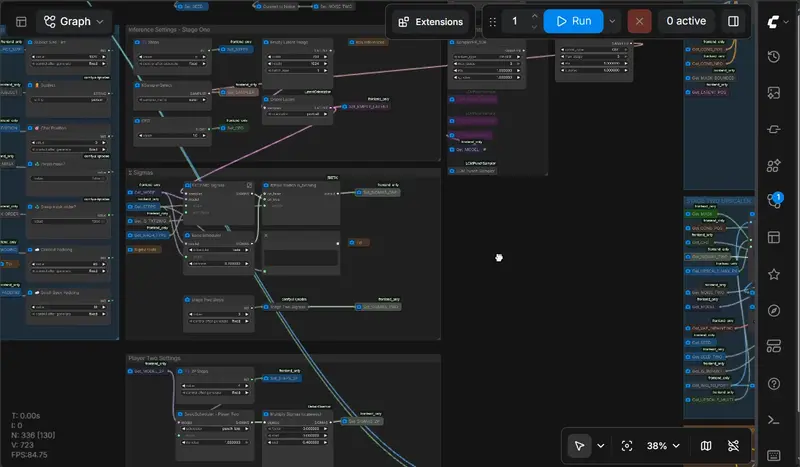Open the compass explore panel

(x=773, y=310)
